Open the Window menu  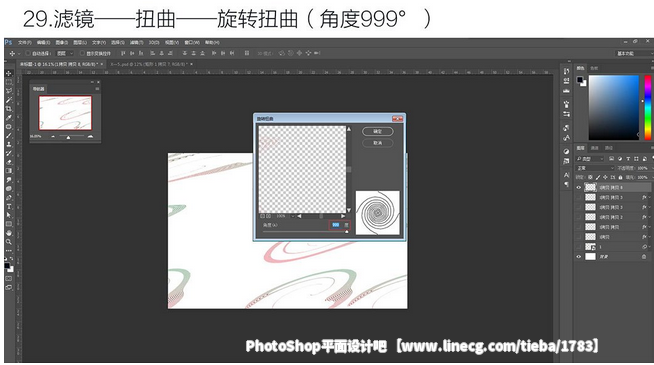point(192,43)
